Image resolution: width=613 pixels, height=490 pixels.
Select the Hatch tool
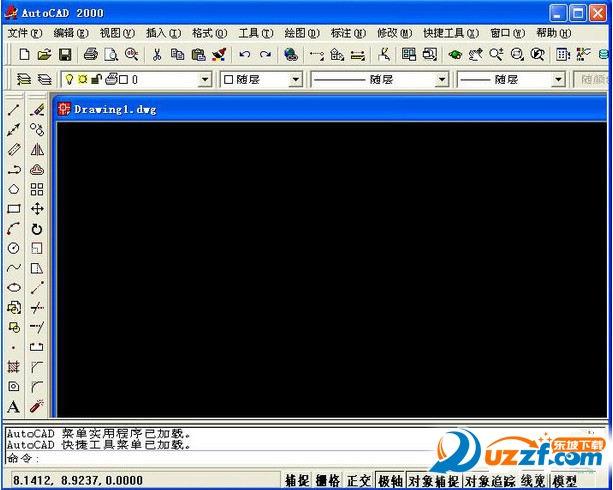pyautogui.click(x=14, y=367)
